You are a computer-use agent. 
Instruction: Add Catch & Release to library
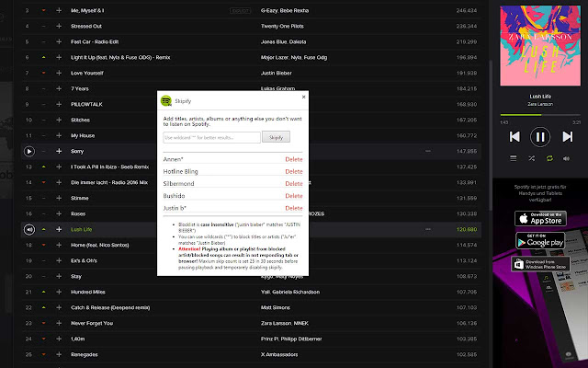(59, 307)
